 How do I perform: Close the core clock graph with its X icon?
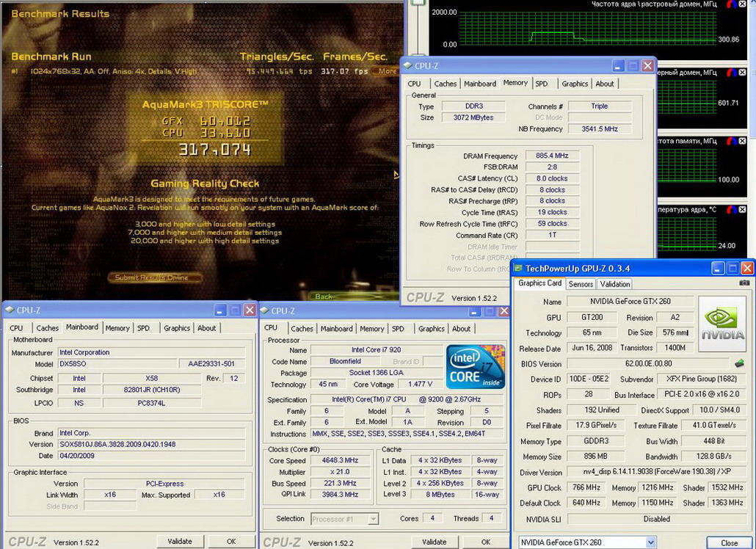(x=744, y=4)
